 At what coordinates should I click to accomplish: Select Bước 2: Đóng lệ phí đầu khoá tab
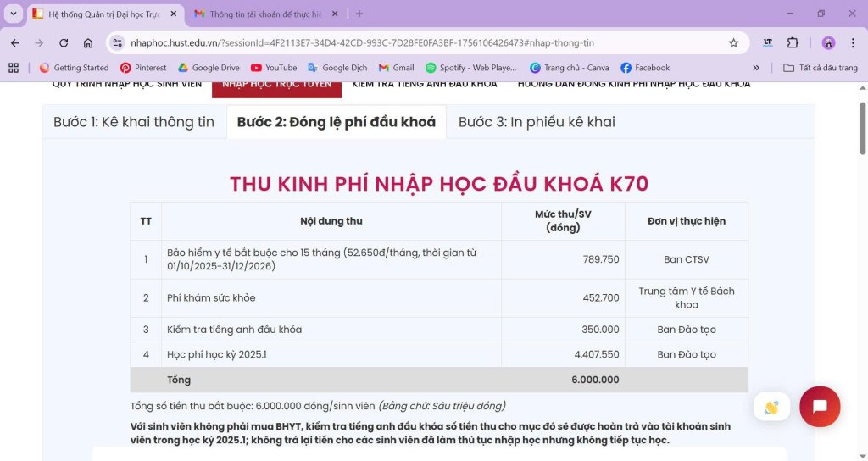(x=337, y=122)
